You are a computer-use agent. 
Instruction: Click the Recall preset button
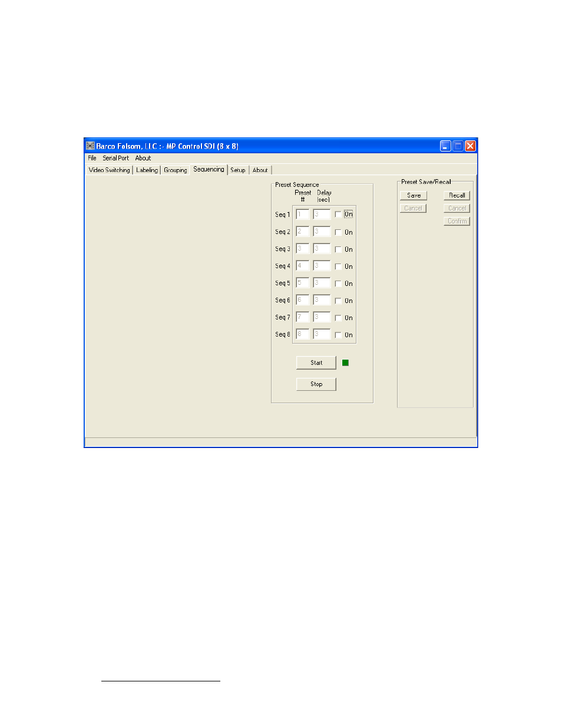[457, 195]
